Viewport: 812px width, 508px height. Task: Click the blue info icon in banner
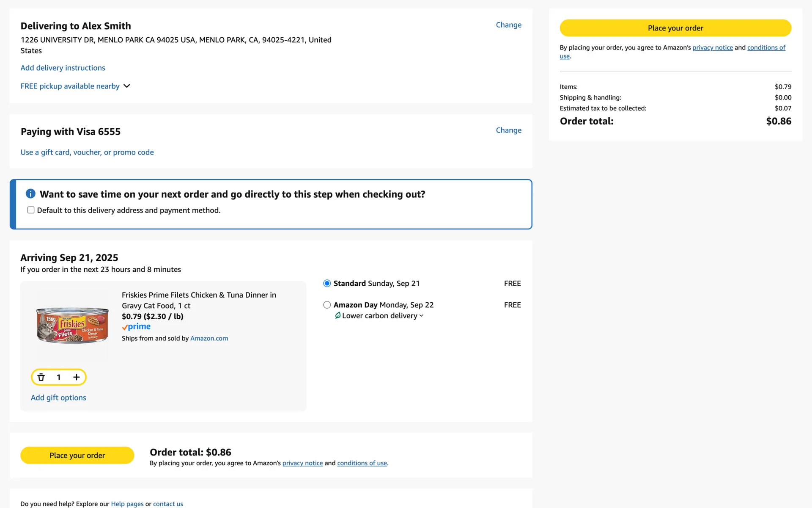click(30, 194)
